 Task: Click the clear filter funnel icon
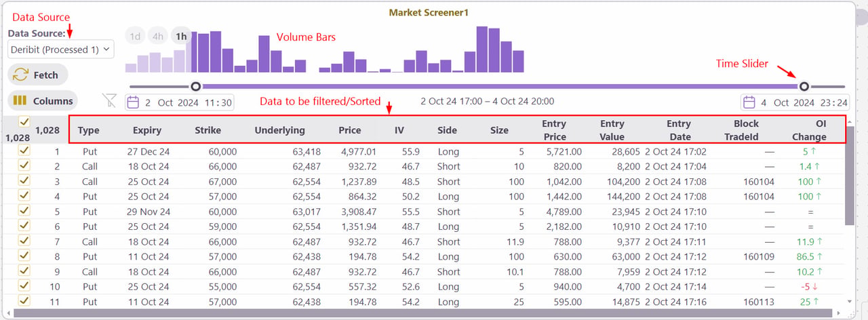click(x=109, y=100)
